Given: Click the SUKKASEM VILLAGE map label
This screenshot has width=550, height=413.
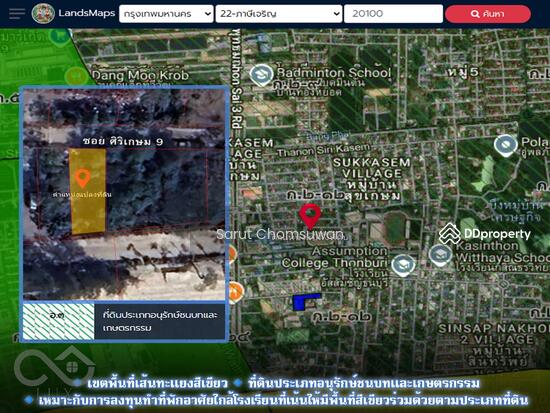Looking at the screenshot, I should pyautogui.click(x=372, y=168).
